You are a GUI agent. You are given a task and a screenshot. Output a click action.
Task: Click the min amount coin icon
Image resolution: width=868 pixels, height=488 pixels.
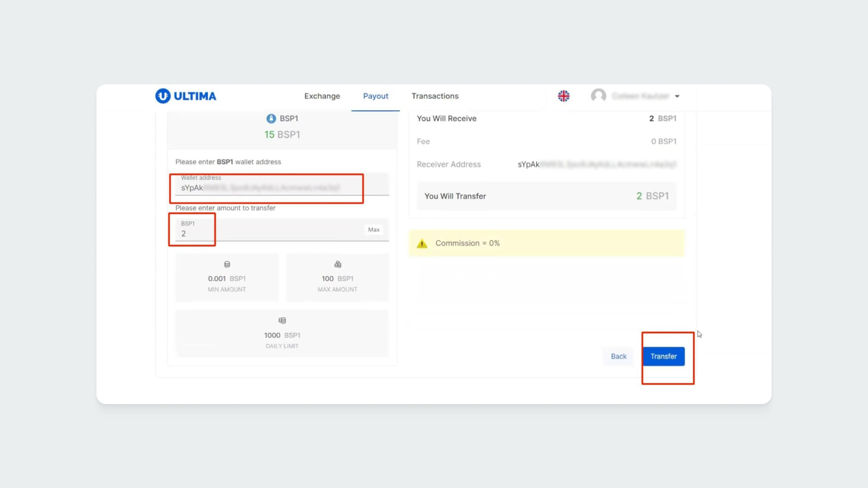(x=227, y=264)
